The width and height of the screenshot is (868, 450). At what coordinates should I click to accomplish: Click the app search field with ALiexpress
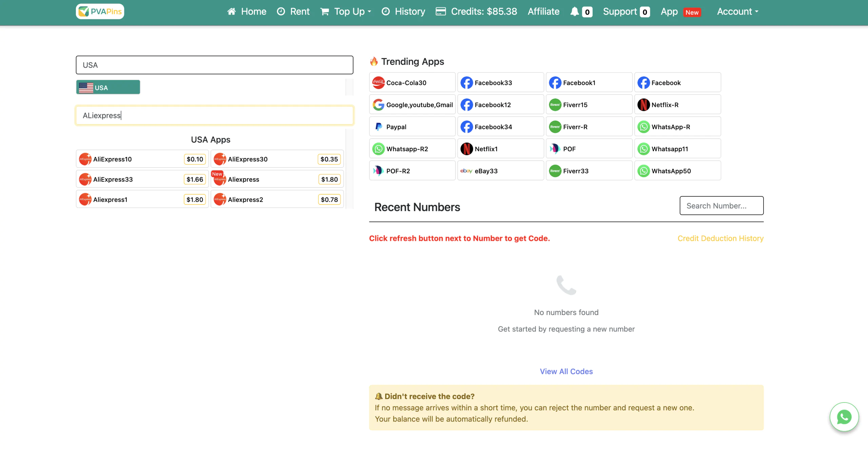(215, 115)
